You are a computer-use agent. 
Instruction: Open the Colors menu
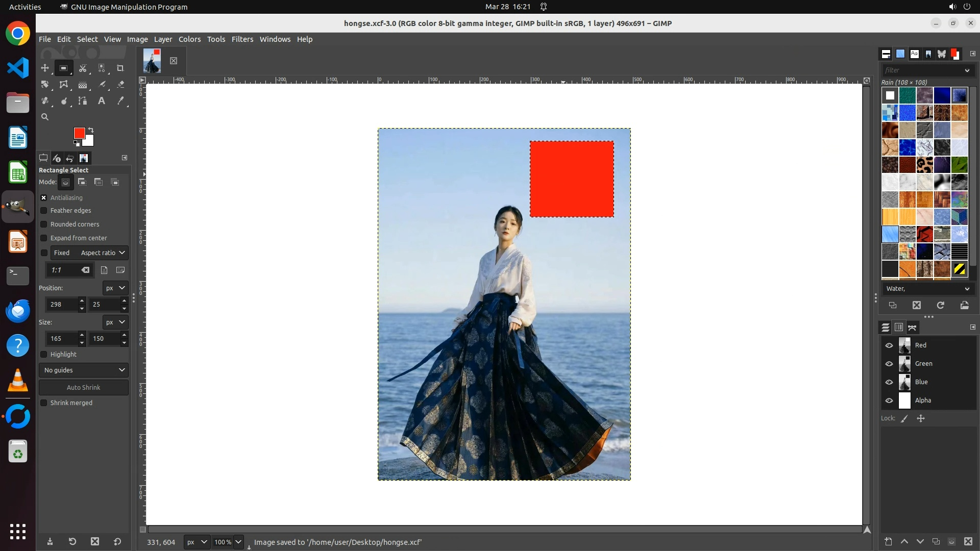click(189, 39)
